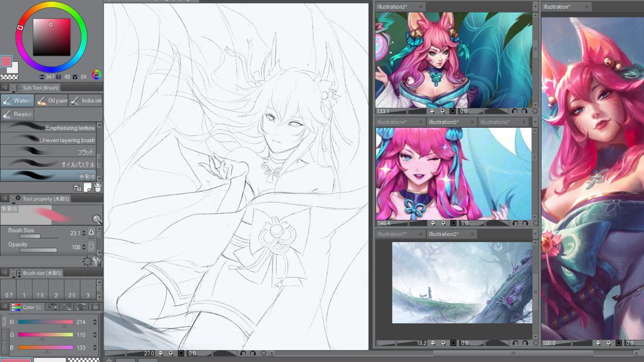Screen dimensions: 644x362
Task: Adjust the R red color slider
Action: [x=45, y=322]
